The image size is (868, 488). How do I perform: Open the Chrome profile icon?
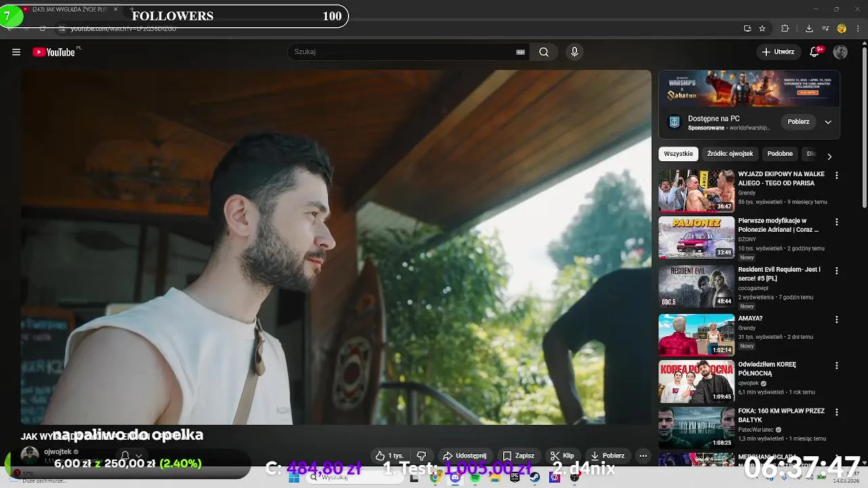click(x=842, y=28)
